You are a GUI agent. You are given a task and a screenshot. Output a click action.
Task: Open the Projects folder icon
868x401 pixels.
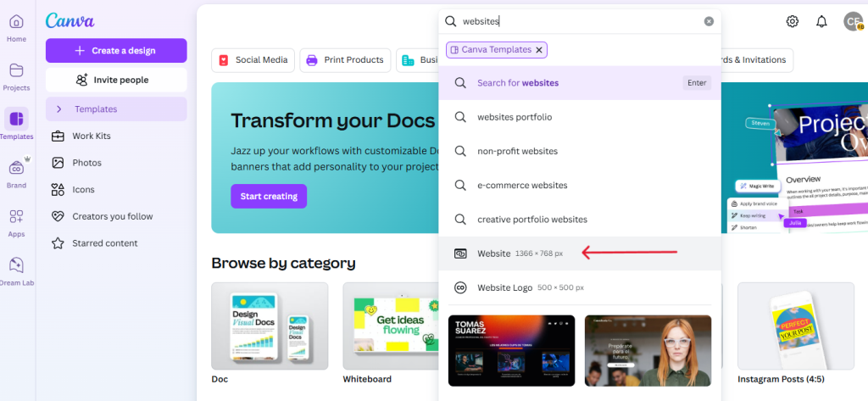coord(16,70)
